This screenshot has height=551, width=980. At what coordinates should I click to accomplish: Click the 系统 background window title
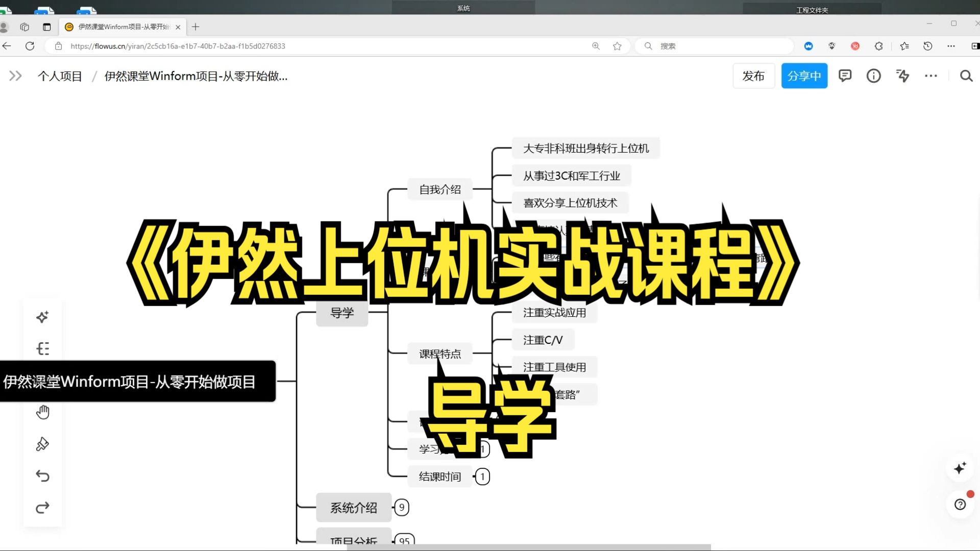point(463,8)
